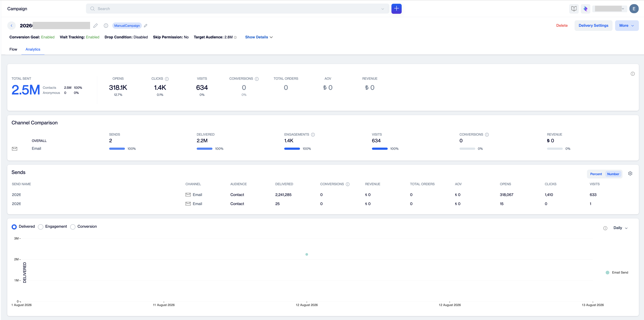Click the Channel Comparison heading
Image resolution: width=644 pixels, height=320 pixels.
(34, 123)
